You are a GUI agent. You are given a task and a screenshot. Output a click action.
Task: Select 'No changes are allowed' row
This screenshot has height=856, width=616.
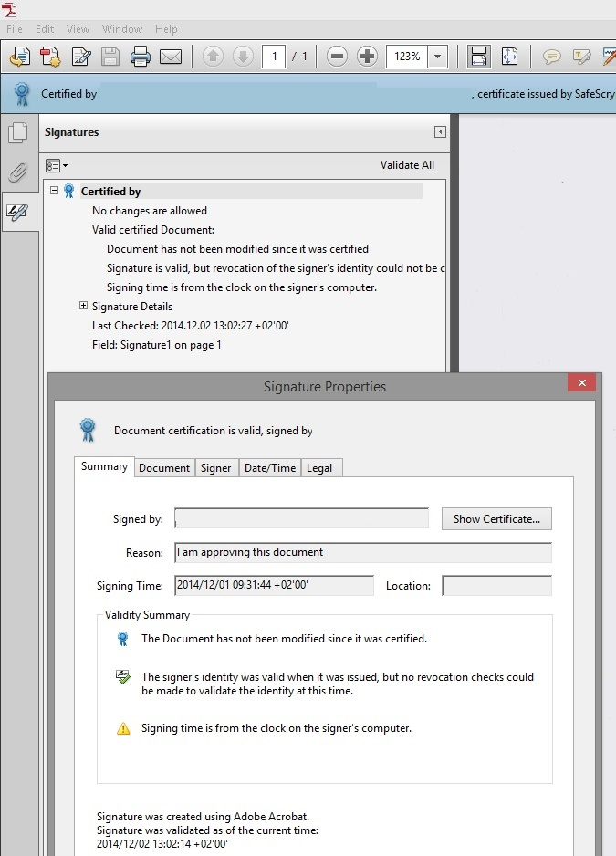coord(150,211)
